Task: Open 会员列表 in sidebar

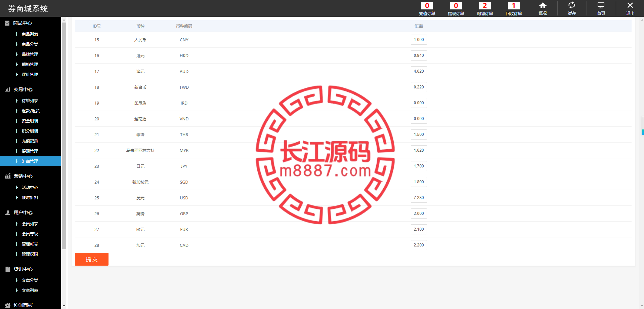Action: coord(30,224)
